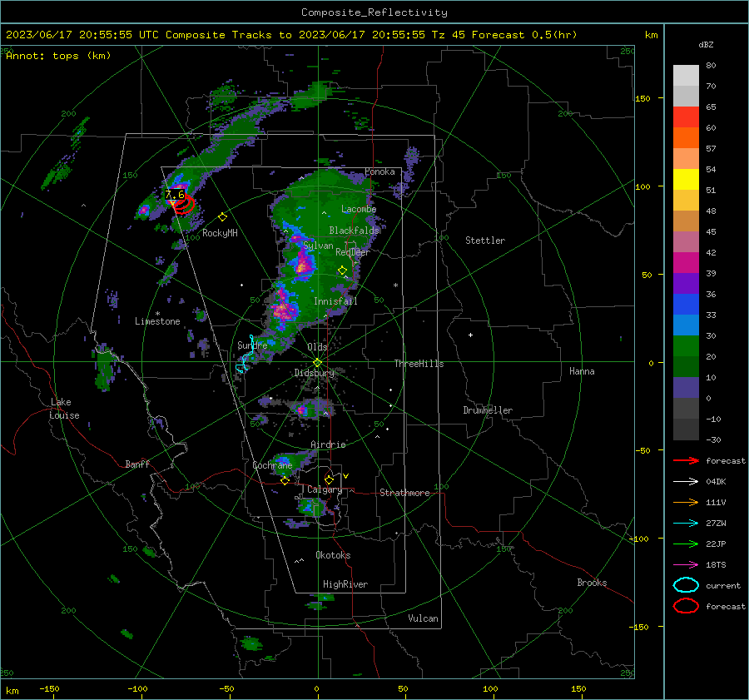Click the Didsbury city label
The image size is (749, 700).
(x=314, y=373)
